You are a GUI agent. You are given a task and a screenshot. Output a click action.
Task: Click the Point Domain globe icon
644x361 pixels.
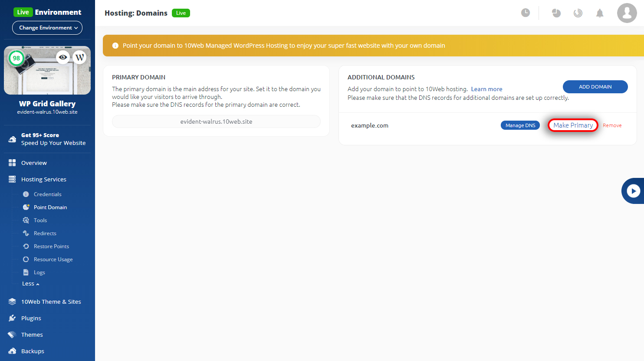[x=26, y=207]
